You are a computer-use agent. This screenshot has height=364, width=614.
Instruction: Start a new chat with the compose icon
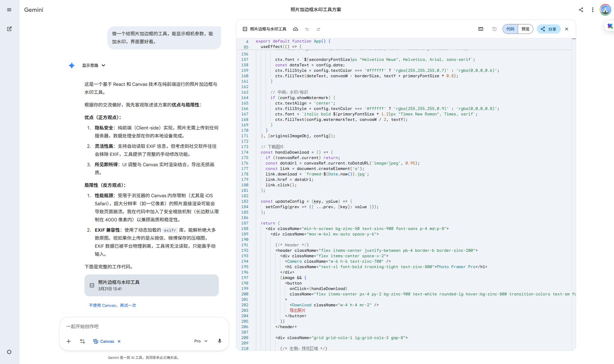tap(9, 29)
